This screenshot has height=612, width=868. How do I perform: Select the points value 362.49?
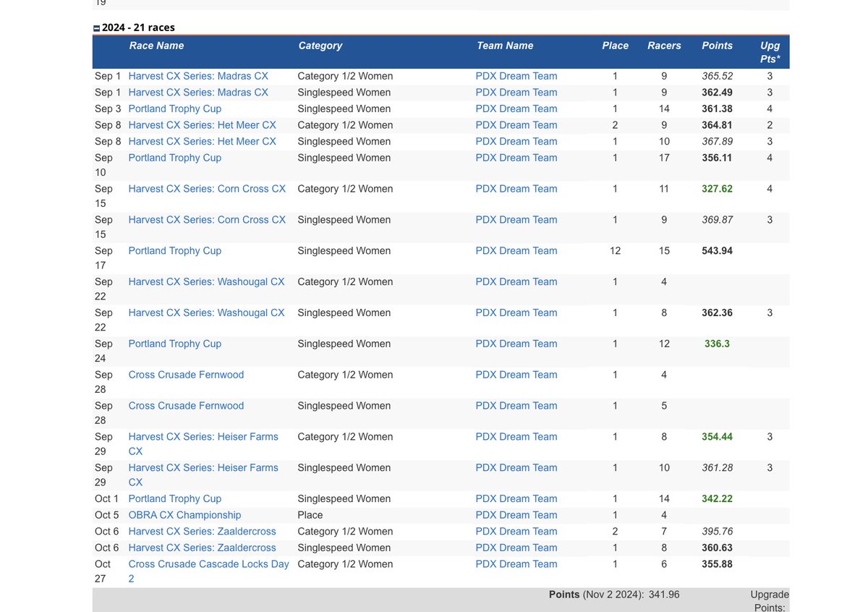[718, 93]
